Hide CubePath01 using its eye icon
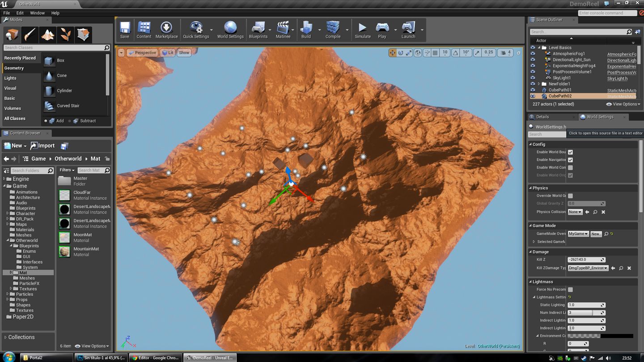 [533, 90]
